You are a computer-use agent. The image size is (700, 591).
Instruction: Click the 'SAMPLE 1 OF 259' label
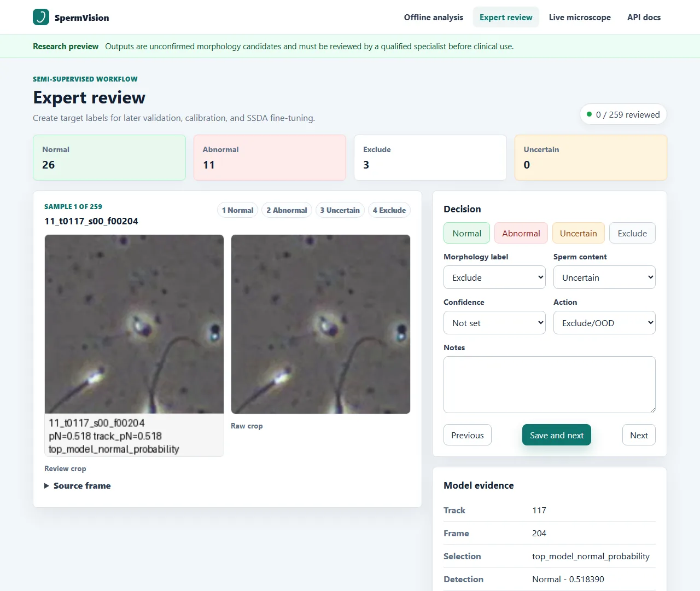[x=73, y=206]
